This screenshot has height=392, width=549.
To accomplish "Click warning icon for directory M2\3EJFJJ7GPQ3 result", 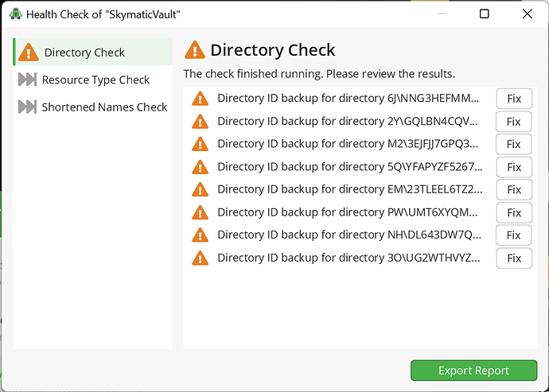I will tap(201, 144).
